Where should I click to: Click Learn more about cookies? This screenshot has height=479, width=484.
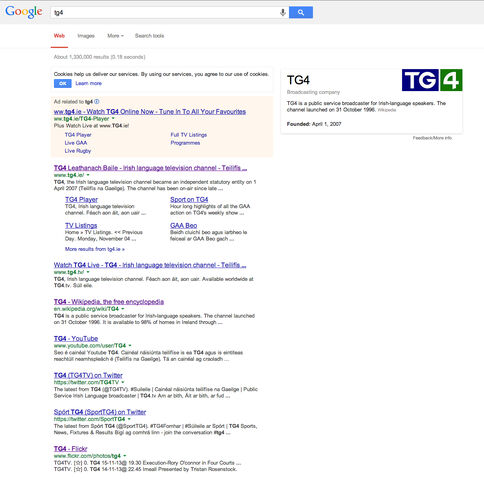coord(88,83)
